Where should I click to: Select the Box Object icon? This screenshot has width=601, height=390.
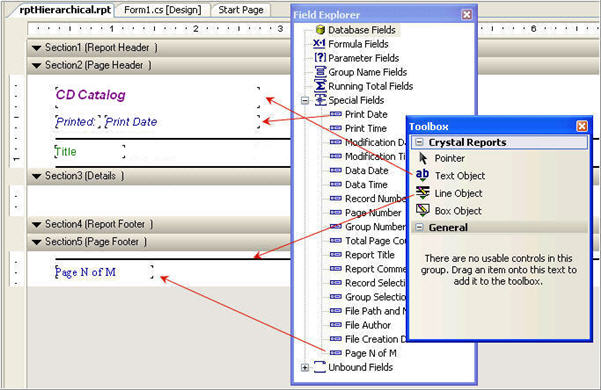pos(422,210)
